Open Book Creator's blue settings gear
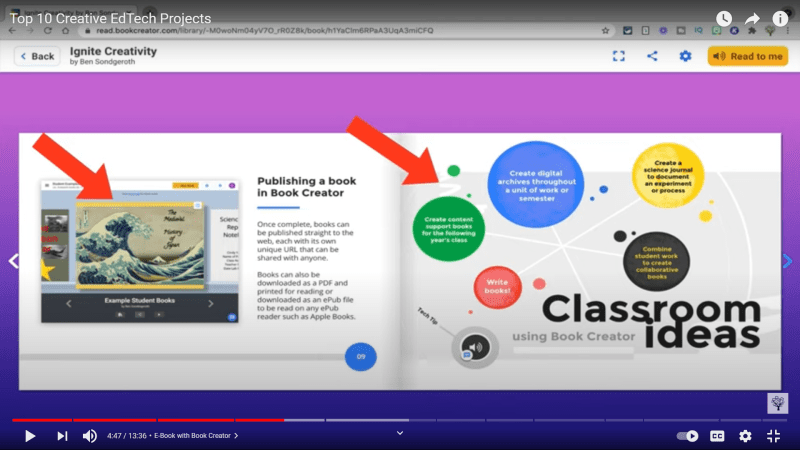 [685, 56]
